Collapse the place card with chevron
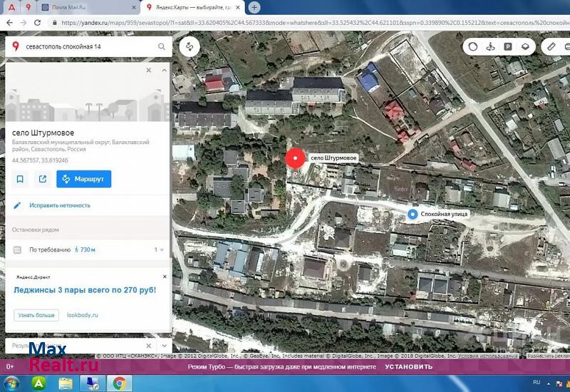Viewport: 570px width, 392px height. 165,71
